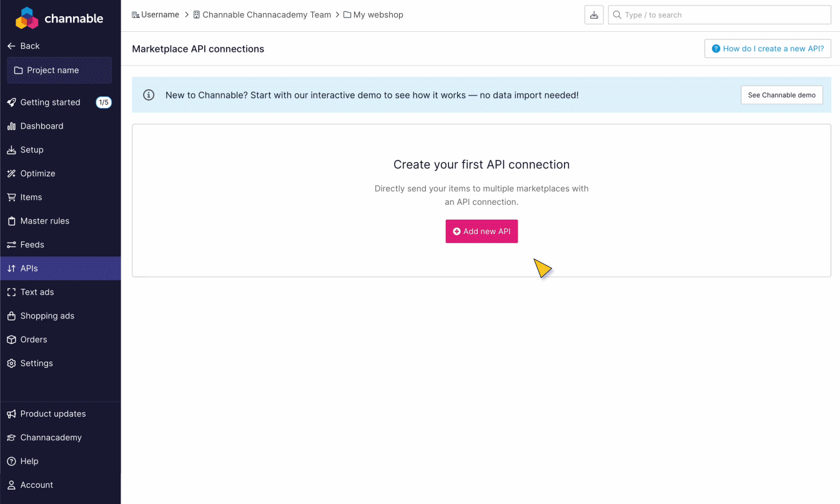Click the megaphone Product updates icon
This screenshot has width=840, height=504.
pos(11,414)
